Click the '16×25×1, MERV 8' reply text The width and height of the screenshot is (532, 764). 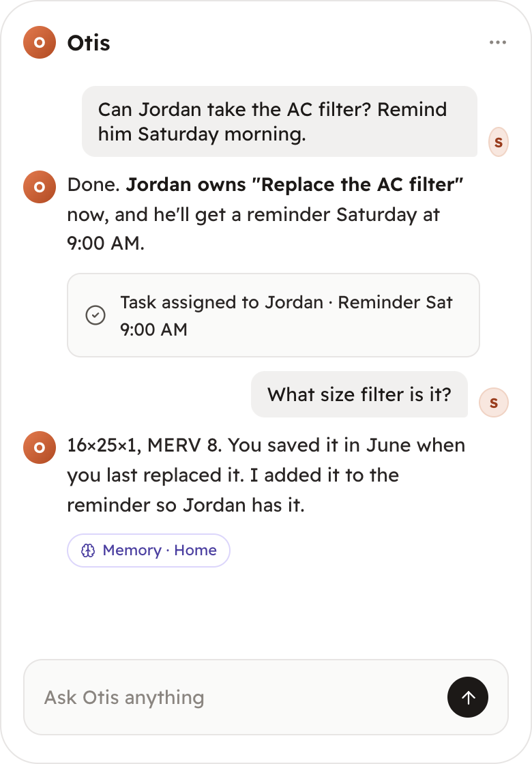click(144, 445)
